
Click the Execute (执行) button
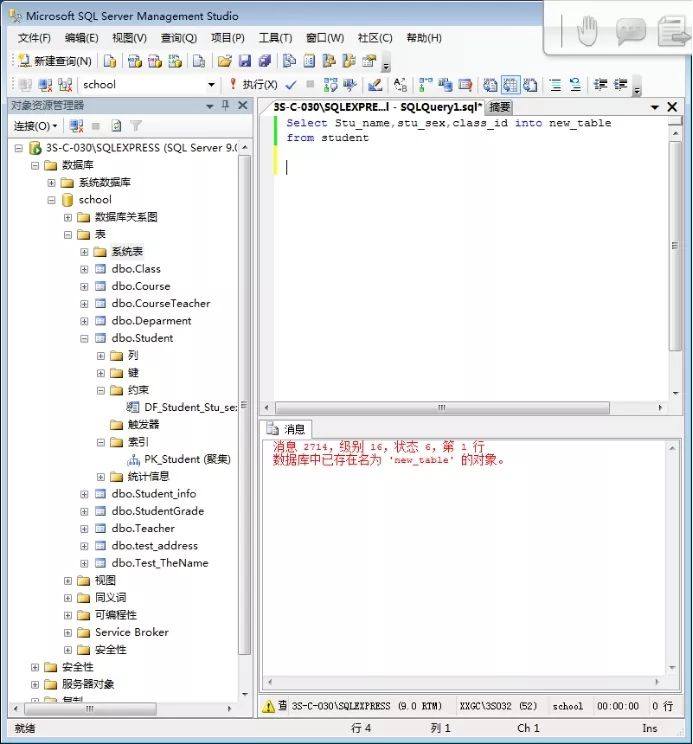pyautogui.click(x=253, y=85)
